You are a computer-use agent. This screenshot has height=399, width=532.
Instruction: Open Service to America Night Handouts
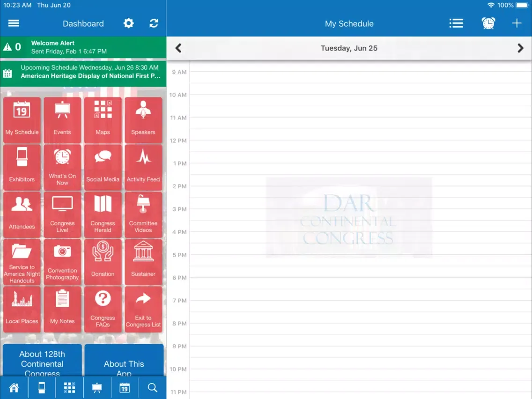(22, 262)
